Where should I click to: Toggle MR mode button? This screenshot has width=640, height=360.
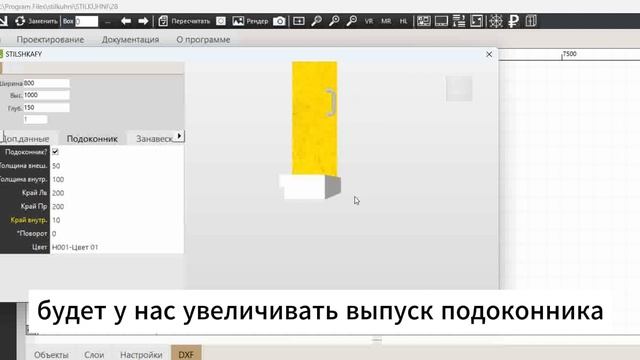click(386, 21)
